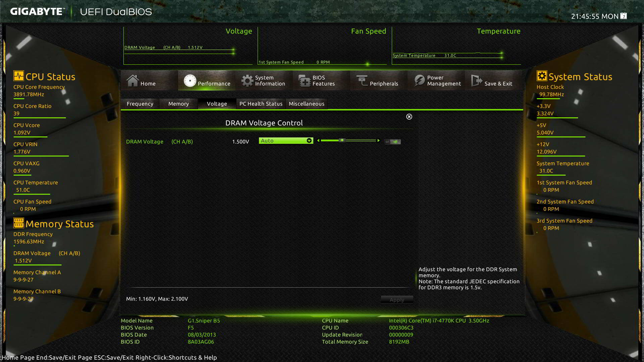Click the DDR Frequency 1596.63MHz reading
This screenshot has width=644, height=362.
click(x=29, y=242)
